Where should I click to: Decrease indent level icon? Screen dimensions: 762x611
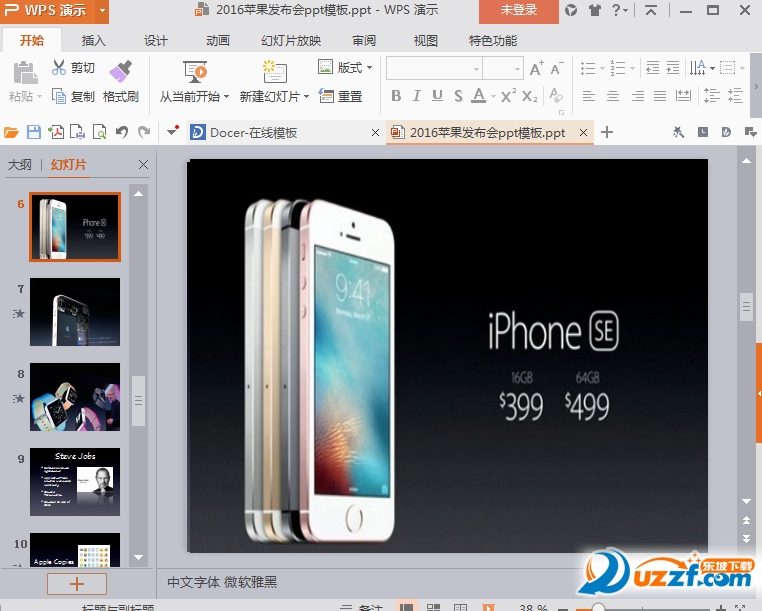point(652,68)
